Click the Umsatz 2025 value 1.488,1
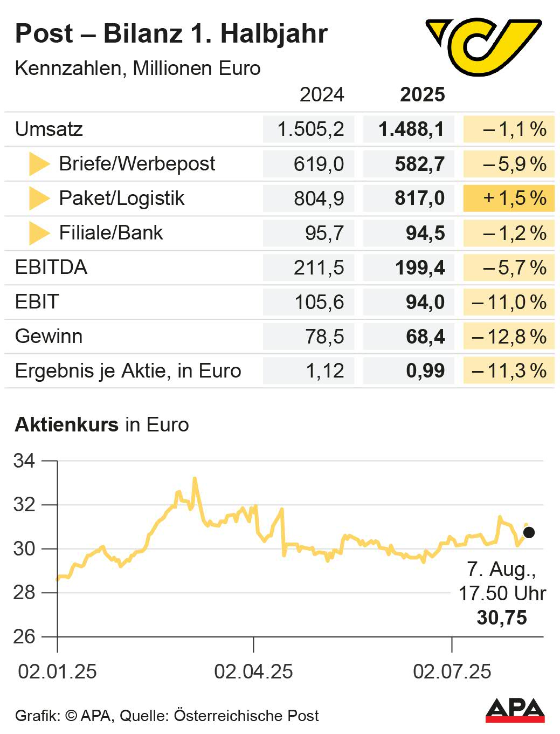This screenshot has height=734, width=560. 411,129
